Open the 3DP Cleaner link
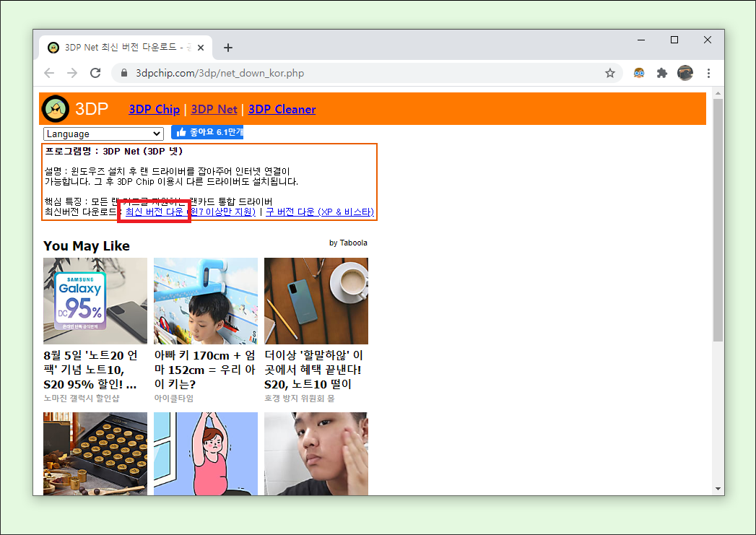 [282, 110]
